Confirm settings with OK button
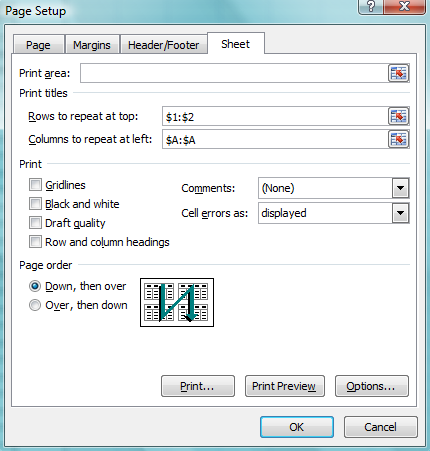 (x=297, y=427)
